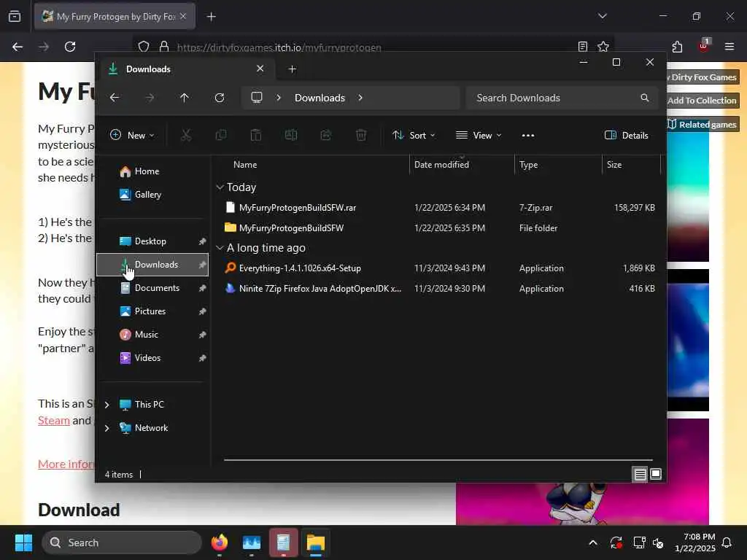Click the Windows taskbar Search box
Screen dimensions: 747x560
(122, 542)
